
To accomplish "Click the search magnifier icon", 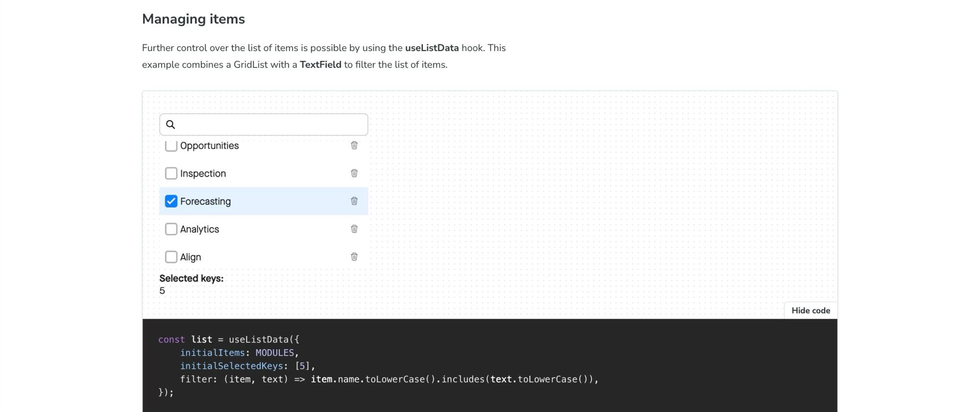I will point(171,125).
